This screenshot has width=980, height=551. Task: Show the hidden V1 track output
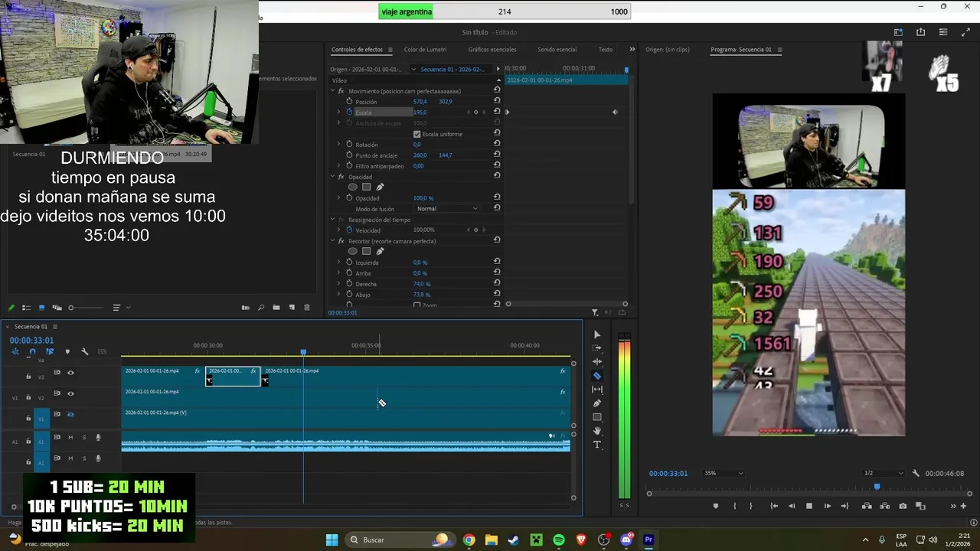70,414
